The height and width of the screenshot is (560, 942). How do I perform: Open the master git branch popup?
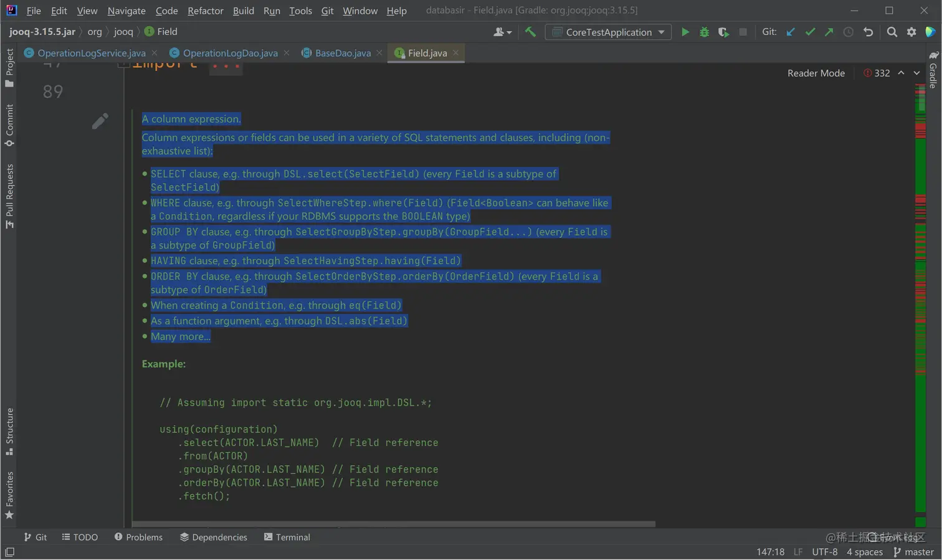coord(913,552)
